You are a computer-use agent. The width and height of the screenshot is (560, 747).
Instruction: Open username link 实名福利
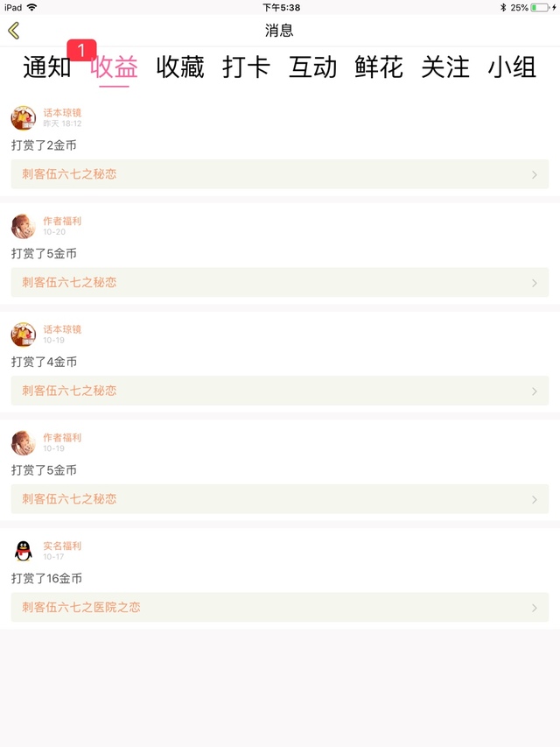[62, 546]
